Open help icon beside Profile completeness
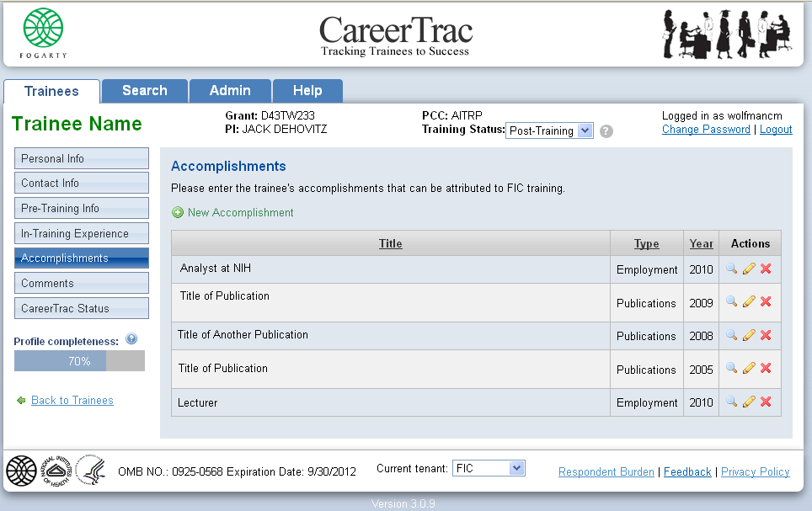 [131, 339]
